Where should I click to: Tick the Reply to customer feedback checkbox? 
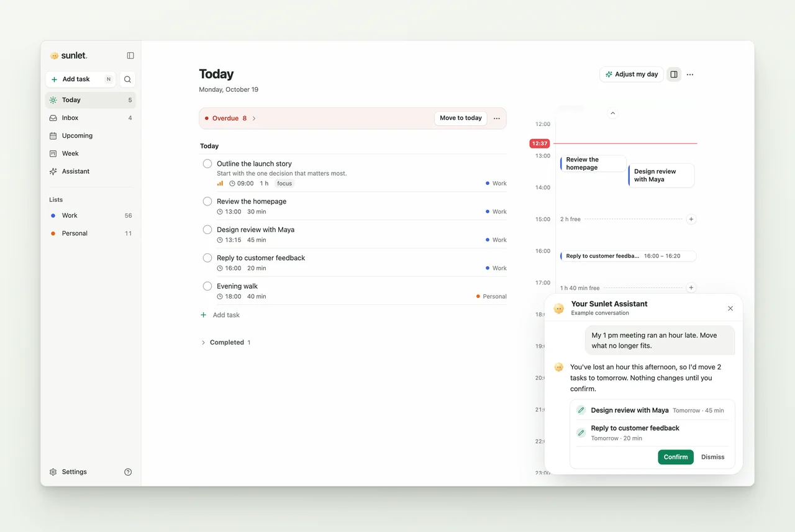click(x=207, y=258)
